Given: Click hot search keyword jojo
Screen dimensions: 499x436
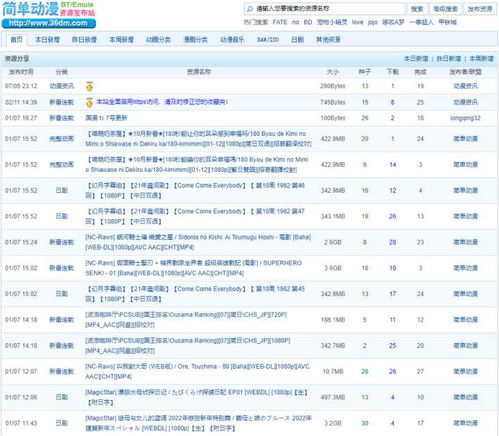Looking at the screenshot, I should coord(373,22).
